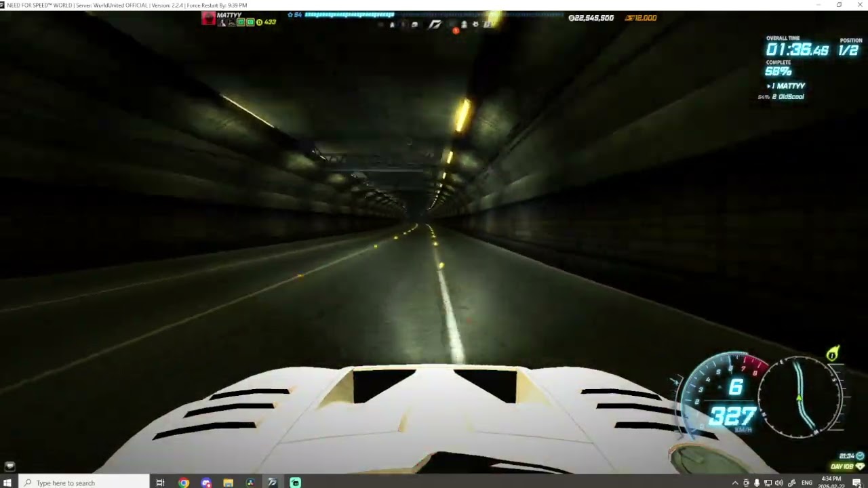This screenshot has width=868, height=488.
Task: Click the 58% complete readout
Action: 778,71
